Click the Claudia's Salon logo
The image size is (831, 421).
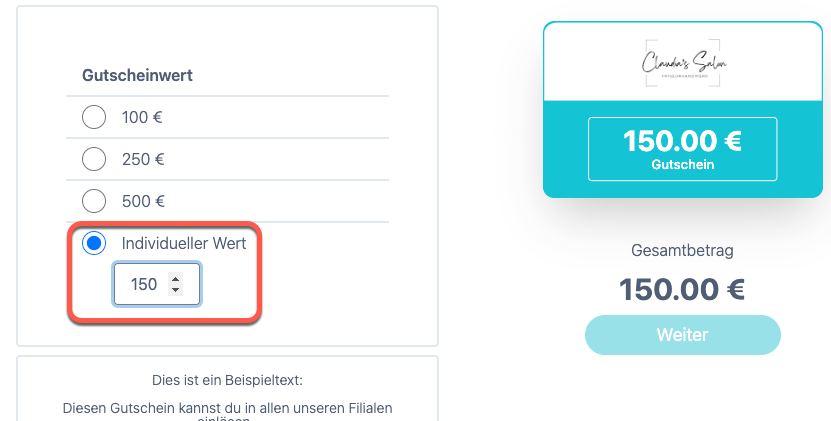[x=683, y=63]
